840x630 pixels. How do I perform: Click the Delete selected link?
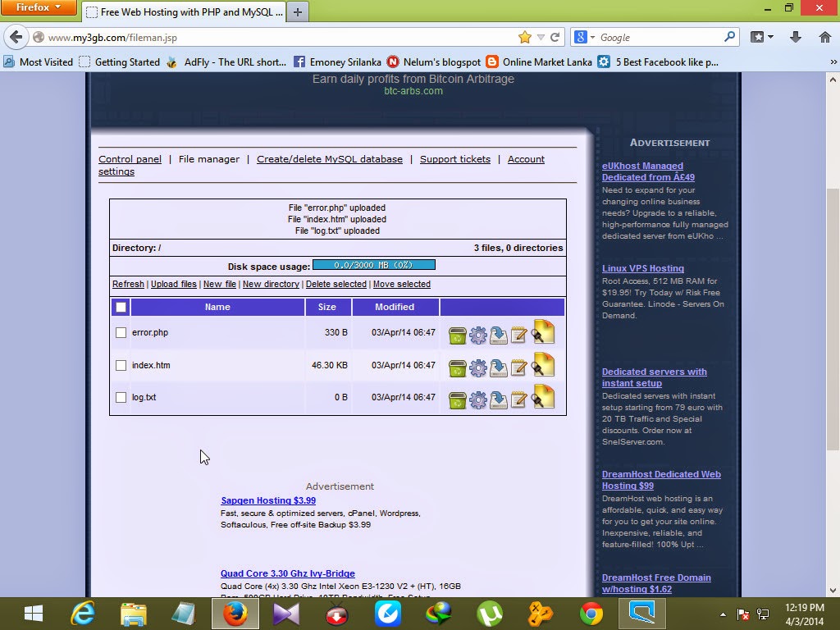[x=336, y=284]
